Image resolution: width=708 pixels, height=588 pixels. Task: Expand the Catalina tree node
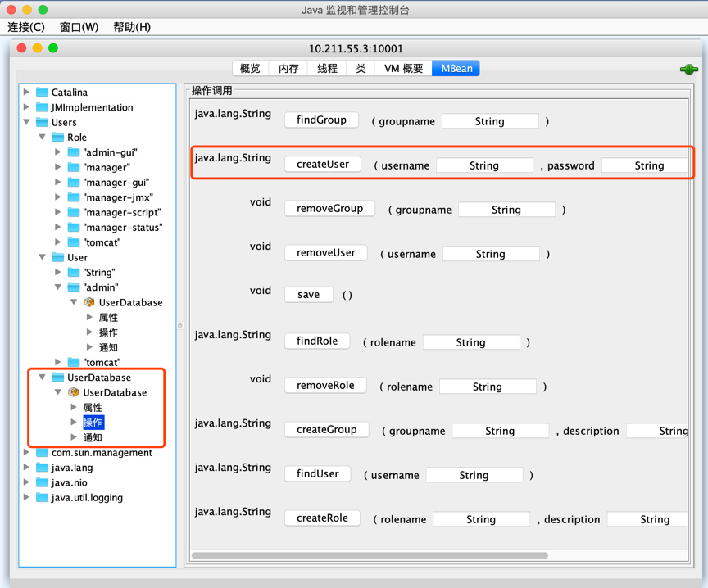click(x=27, y=93)
